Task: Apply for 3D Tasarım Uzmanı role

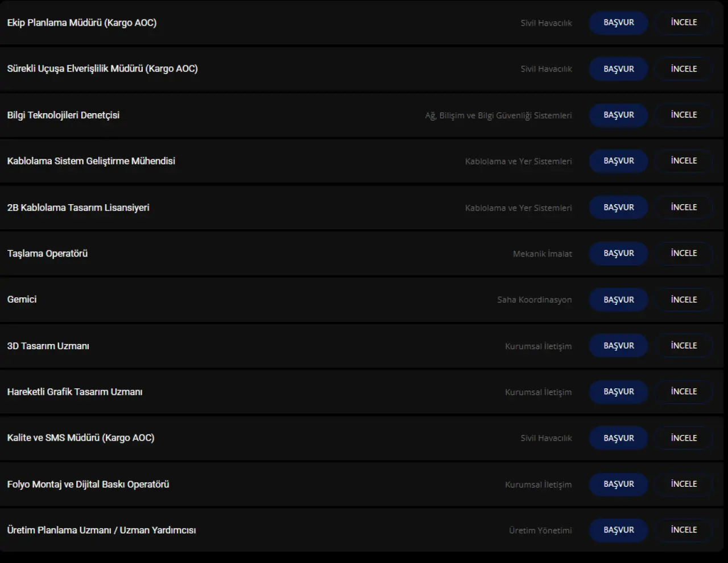Action: coord(618,346)
